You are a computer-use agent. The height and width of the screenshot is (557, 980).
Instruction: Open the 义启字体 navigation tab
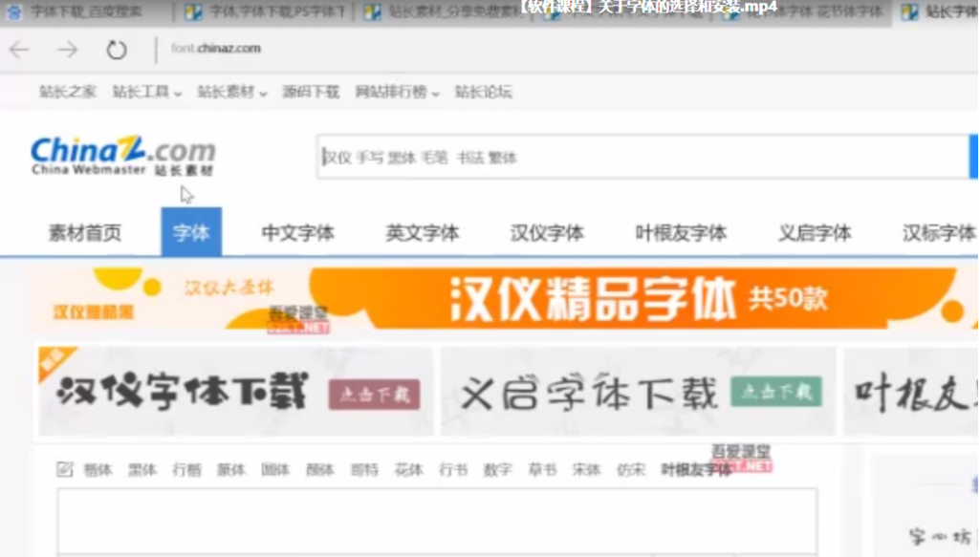click(815, 232)
